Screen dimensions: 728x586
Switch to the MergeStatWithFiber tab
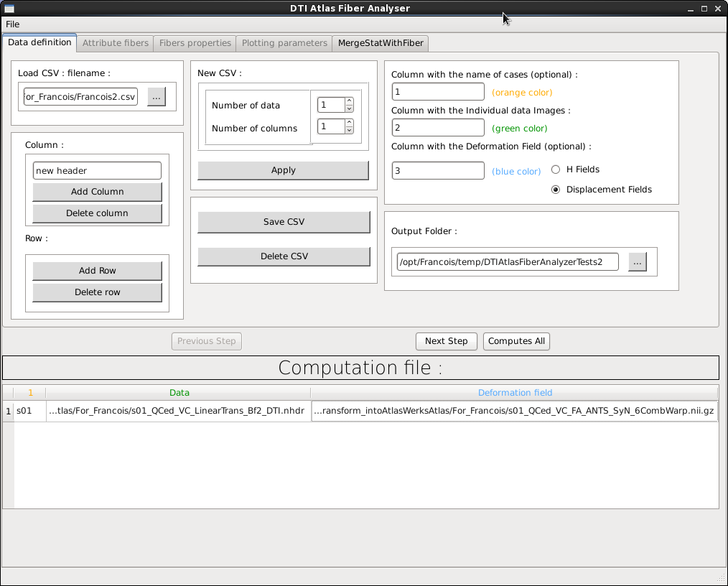click(381, 43)
